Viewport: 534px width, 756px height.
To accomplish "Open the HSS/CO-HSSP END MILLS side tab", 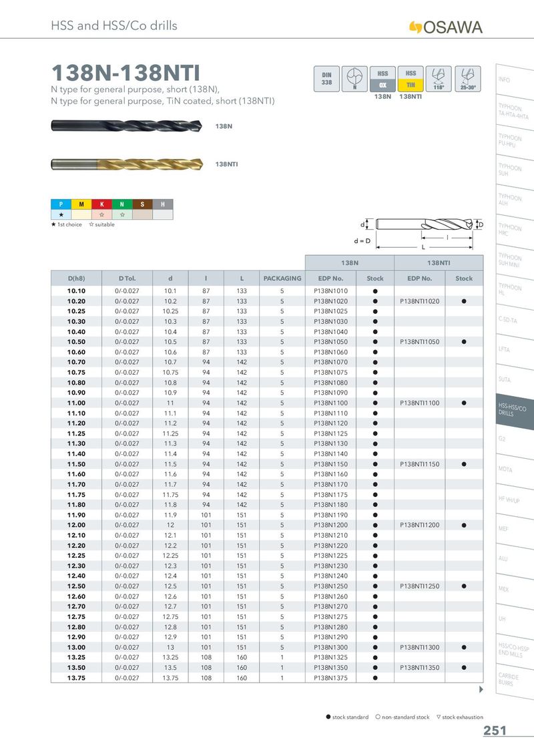I will click(514, 650).
